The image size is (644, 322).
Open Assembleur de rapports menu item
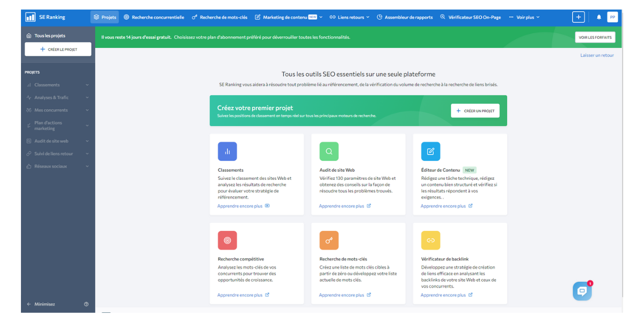[405, 17]
